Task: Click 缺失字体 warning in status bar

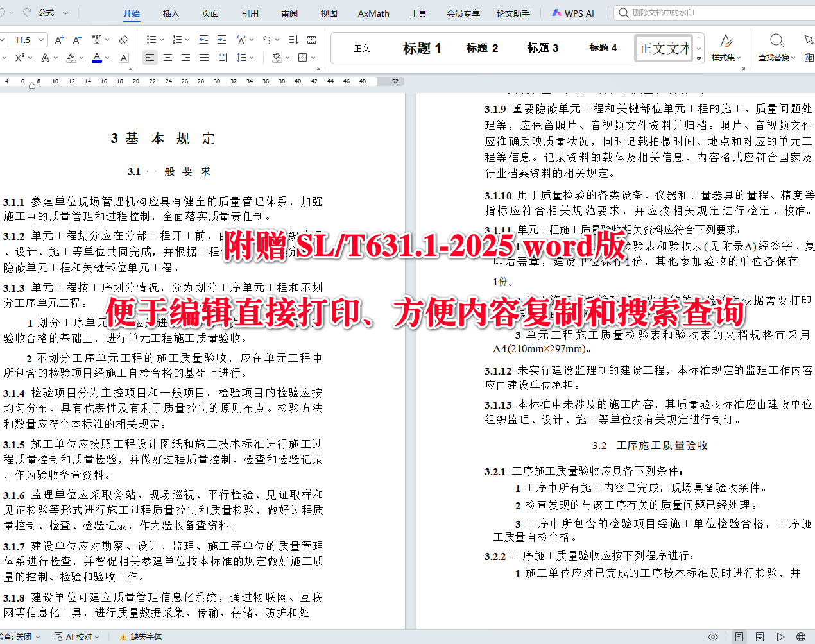Action: tap(141, 637)
